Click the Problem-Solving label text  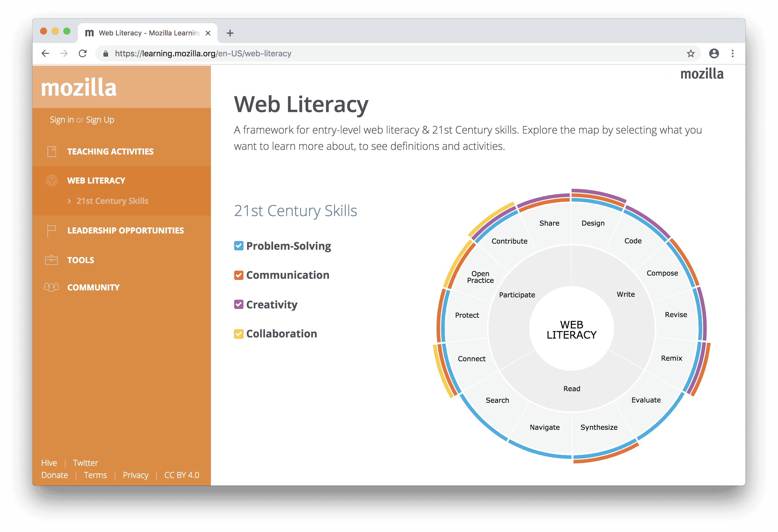tap(288, 246)
